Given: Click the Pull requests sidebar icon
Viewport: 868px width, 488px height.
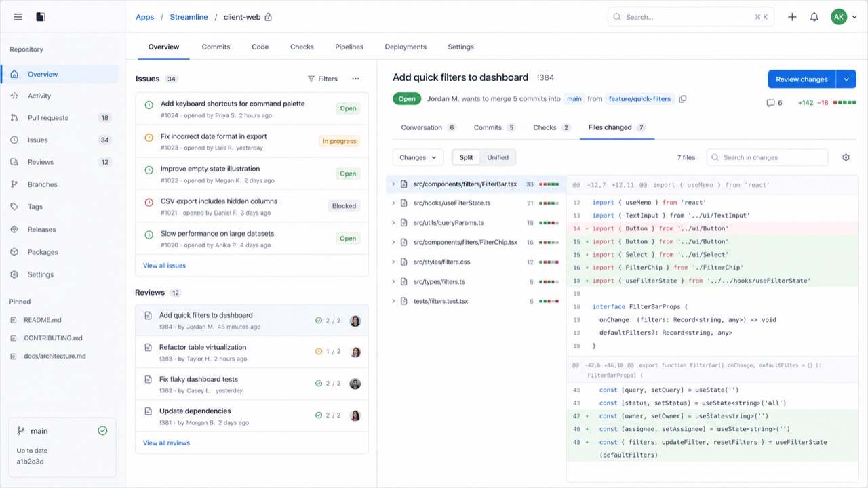Looking at the screenshot, I should [x=14, y=118].
